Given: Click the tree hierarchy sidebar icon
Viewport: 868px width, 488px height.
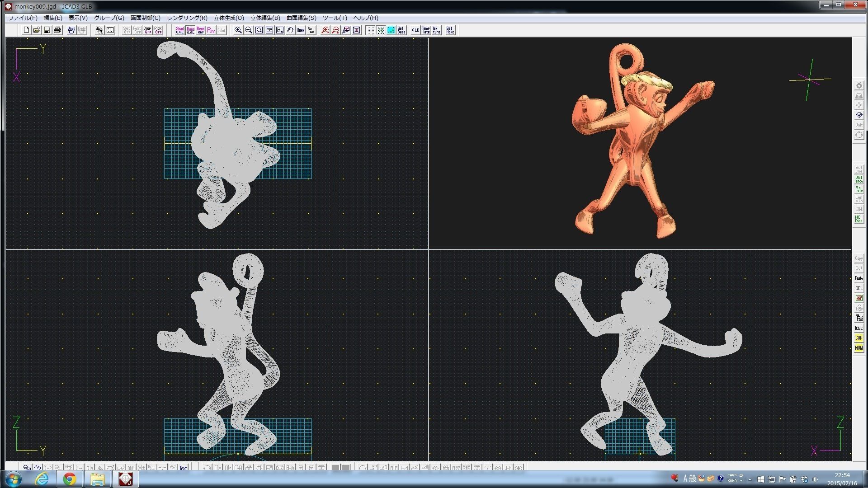Looking at the screenshot, I should click(x=859, y=318).
